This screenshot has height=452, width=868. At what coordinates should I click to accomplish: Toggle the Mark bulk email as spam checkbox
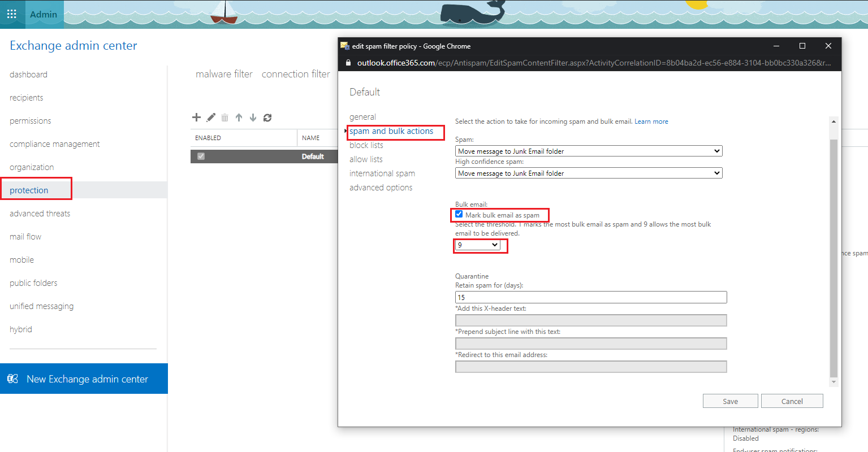coord(459,214)
